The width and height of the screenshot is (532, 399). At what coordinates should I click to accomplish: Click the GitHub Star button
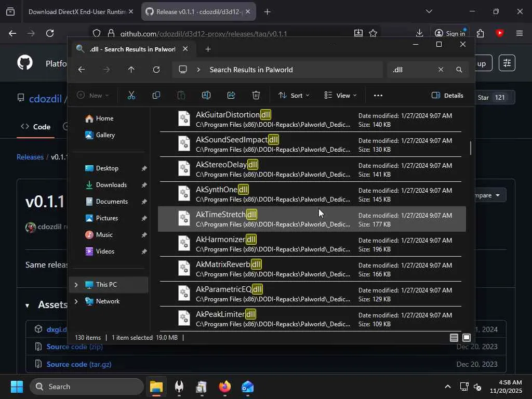pos(494,97)
